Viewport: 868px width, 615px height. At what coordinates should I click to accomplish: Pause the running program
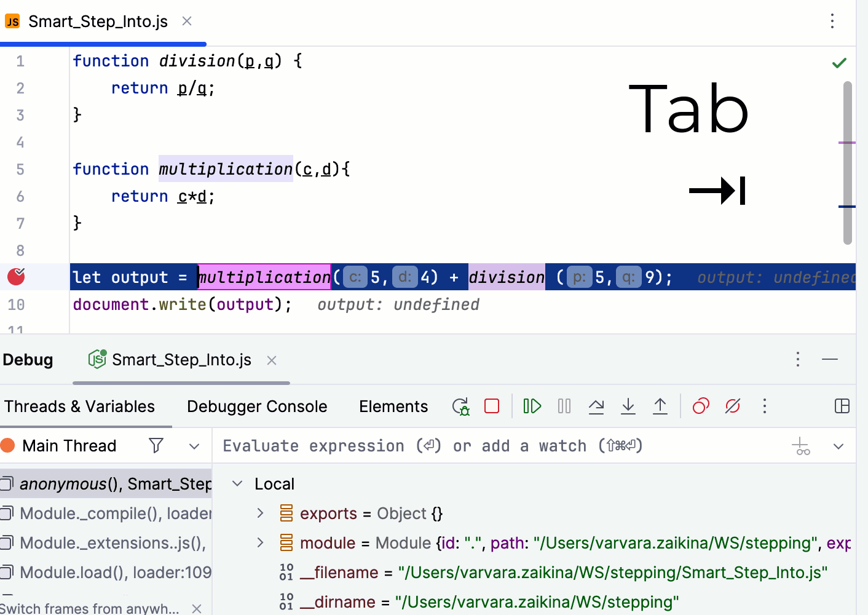point(564,406)
